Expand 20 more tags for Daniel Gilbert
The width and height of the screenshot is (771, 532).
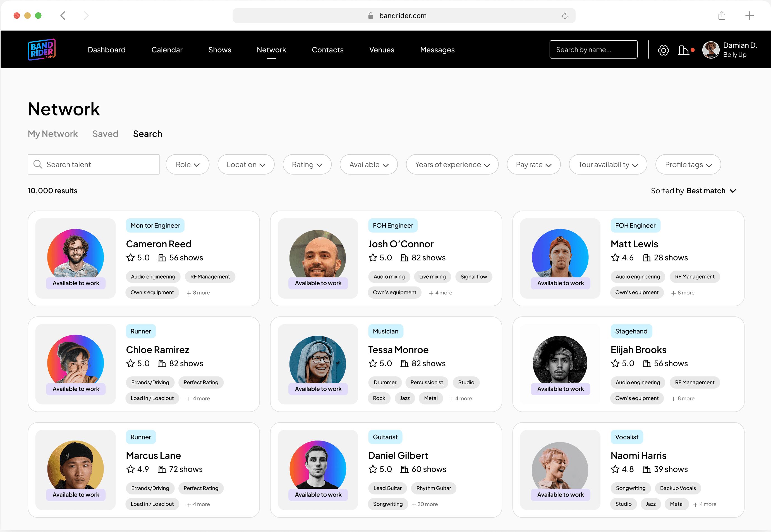pos(424,504)
